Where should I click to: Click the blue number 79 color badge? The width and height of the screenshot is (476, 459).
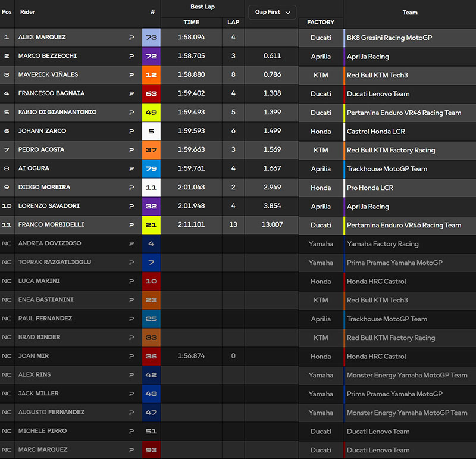click(x=151, y=168)
